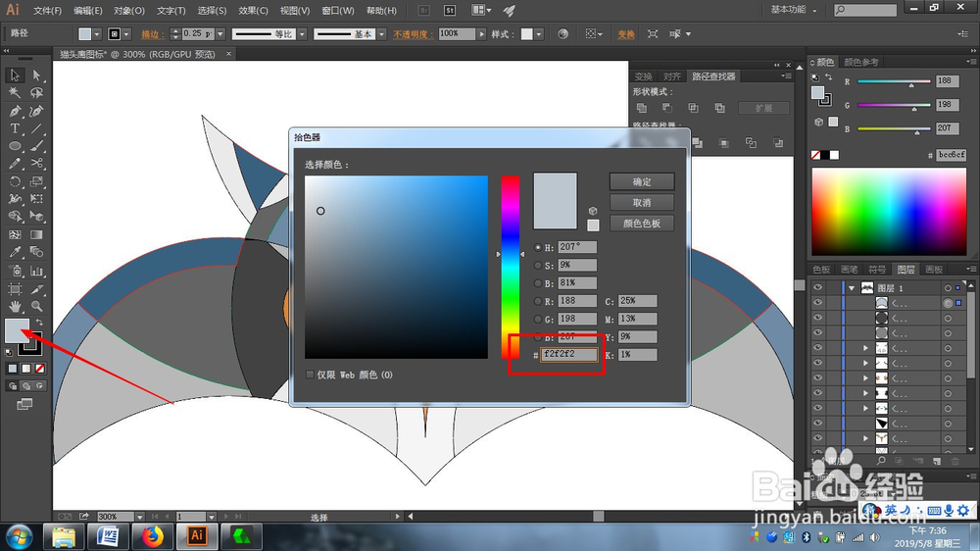Open the 文件(F) menu
The image size is (980, 551).
click(47, 11)
